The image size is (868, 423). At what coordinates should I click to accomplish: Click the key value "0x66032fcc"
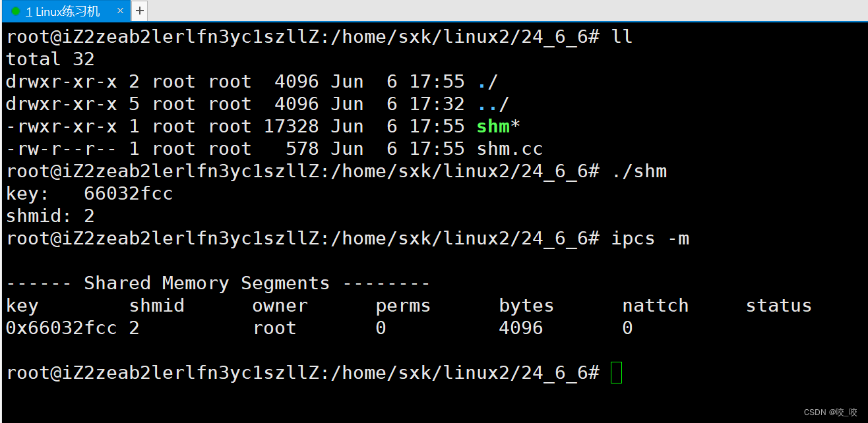61,327
